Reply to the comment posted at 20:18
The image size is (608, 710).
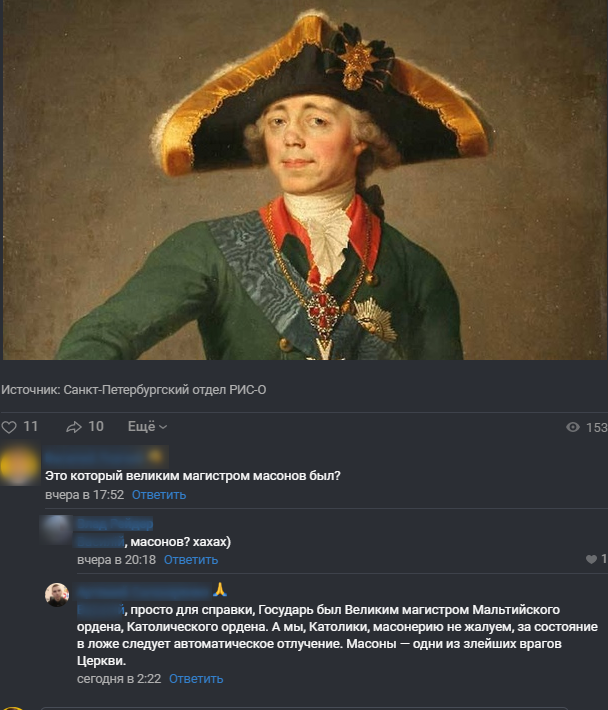(x=191, y=560)
